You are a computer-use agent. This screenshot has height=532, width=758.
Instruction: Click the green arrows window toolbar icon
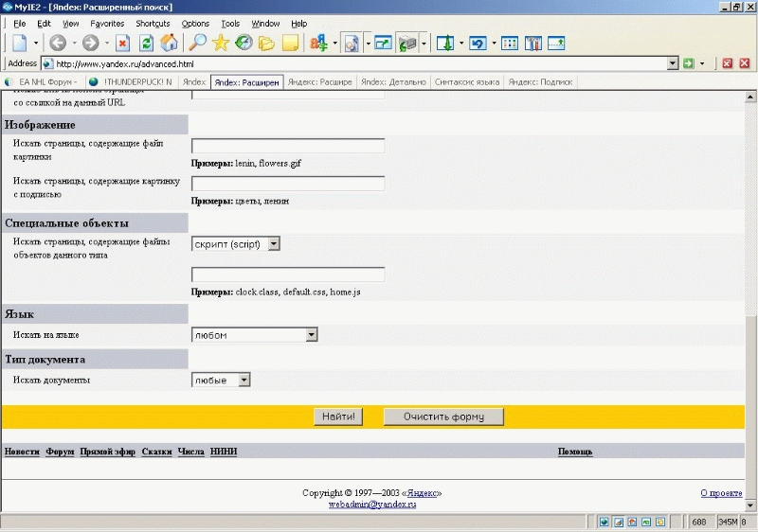pos(407,43)
